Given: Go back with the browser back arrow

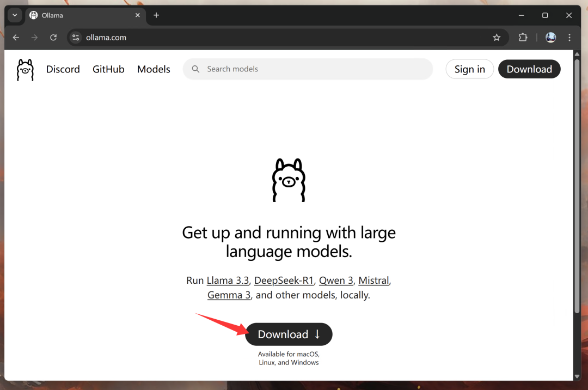Looking at the screenshot, I should click(16, 38).
